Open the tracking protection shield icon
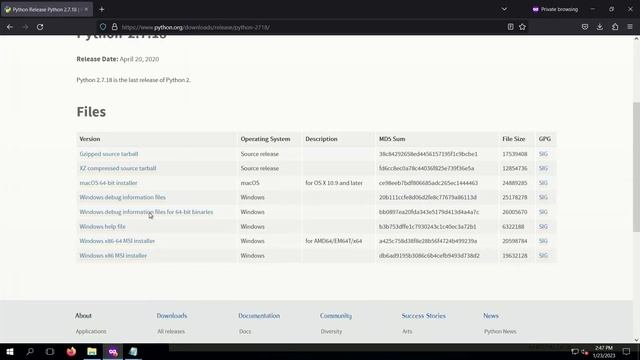This screenshot has width=640, height=360. coord(103,27)
